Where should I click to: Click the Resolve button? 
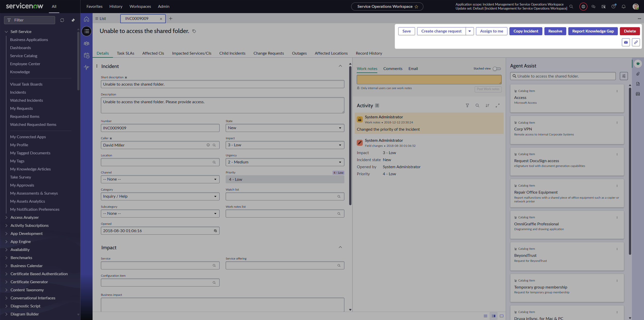click(555, 31)
